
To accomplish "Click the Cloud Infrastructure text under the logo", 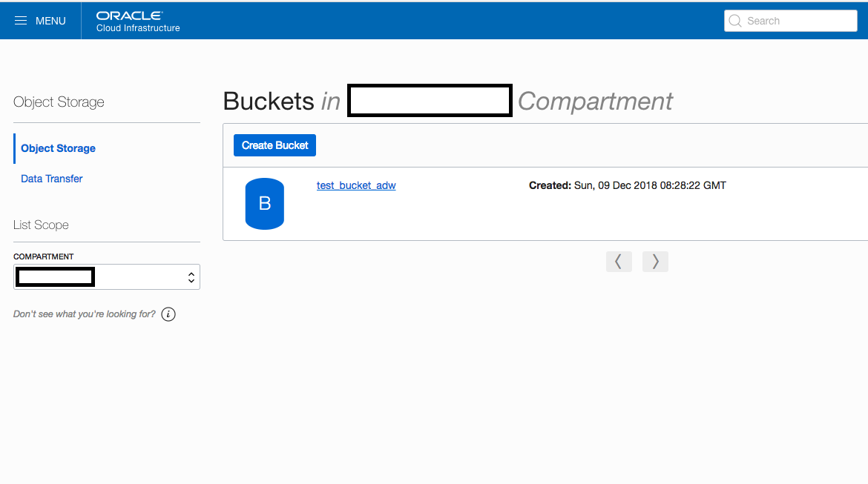I will pyautogui.click(x=138, y=28).
